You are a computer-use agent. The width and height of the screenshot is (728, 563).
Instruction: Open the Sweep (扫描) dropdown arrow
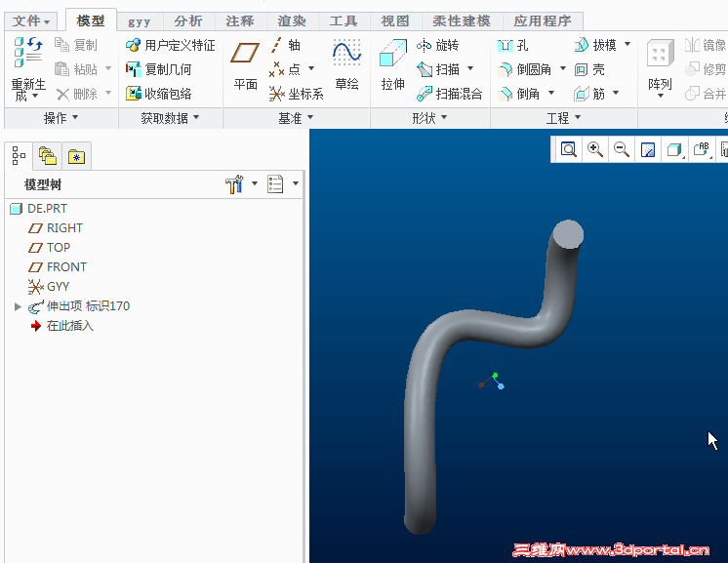tap(470, 68)
